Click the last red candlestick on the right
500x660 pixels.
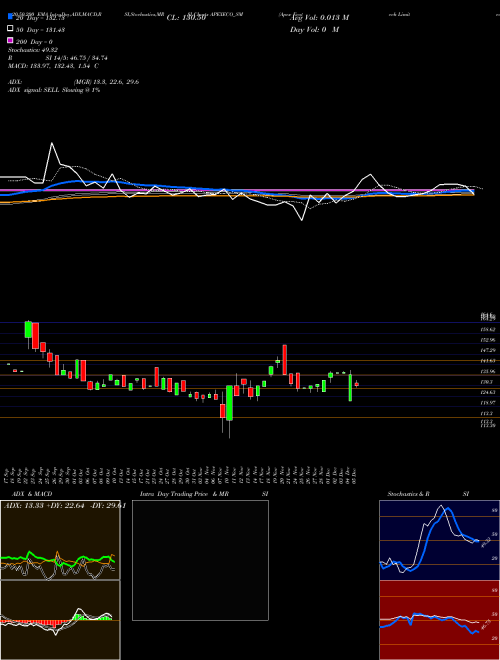pyautogui.click(x=356, y=384)
